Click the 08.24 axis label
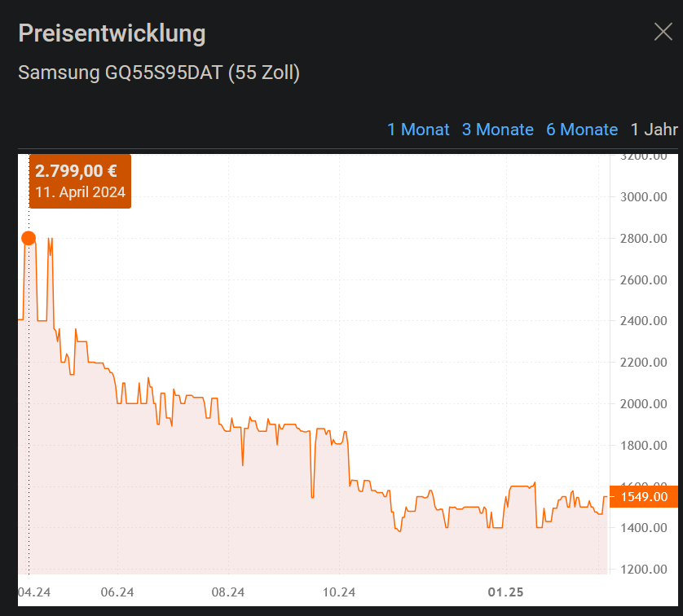 227,592
